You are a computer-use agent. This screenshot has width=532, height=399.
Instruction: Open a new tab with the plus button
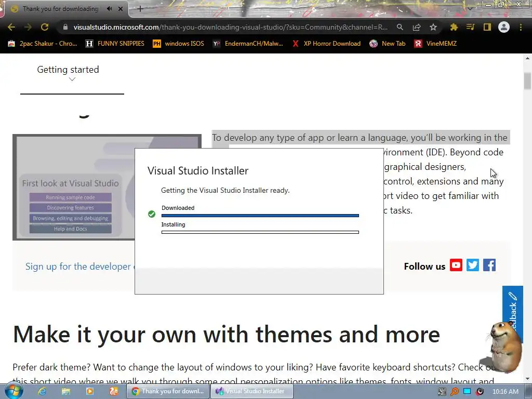(x=140, y=9)
